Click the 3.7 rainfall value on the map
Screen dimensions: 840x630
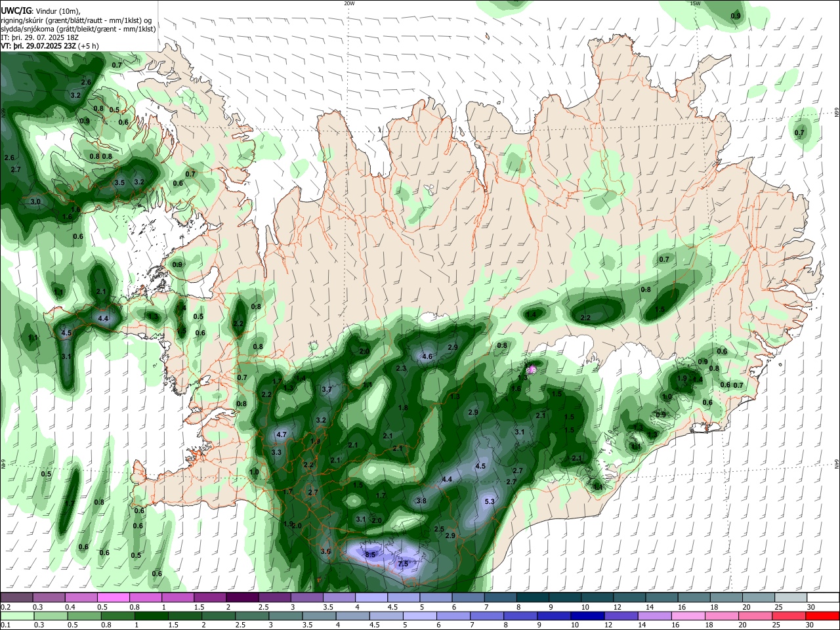327,389
